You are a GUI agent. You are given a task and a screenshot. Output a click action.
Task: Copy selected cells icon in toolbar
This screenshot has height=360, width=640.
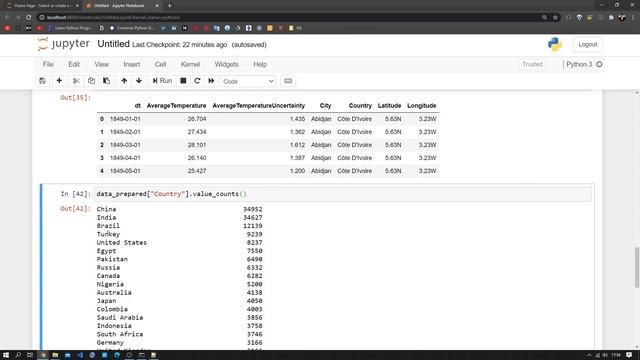point(91,81)
